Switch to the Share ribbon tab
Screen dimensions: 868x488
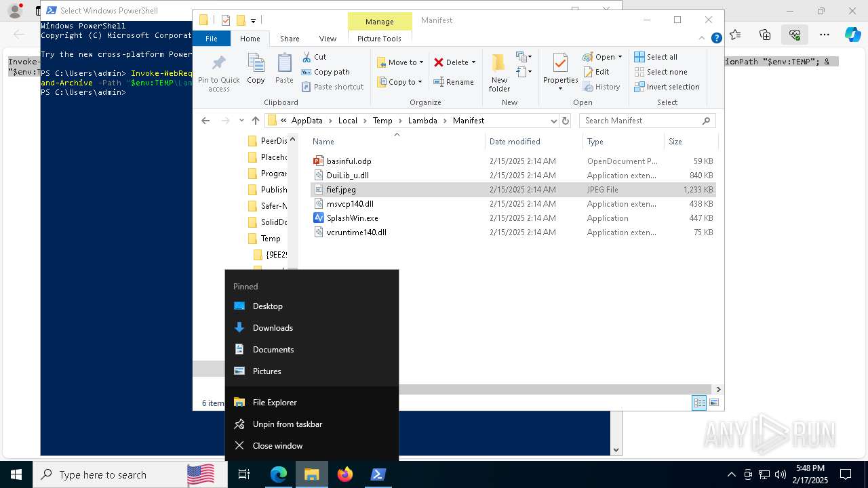[290, 39]
